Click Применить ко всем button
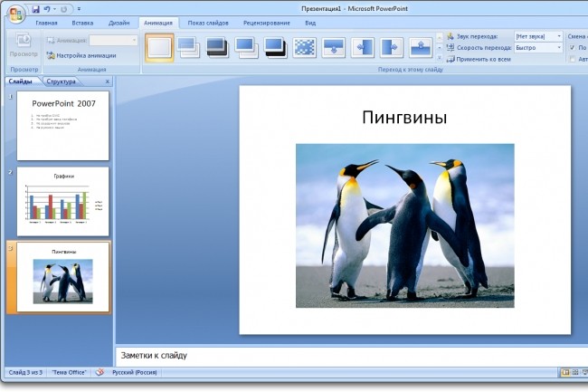 (x=479, y=59)
